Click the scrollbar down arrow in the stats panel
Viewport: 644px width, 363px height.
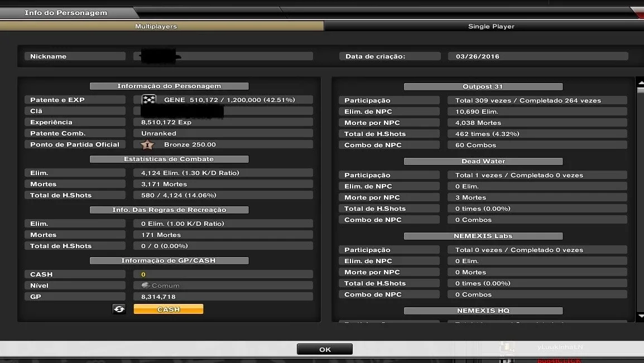(640, 316)
